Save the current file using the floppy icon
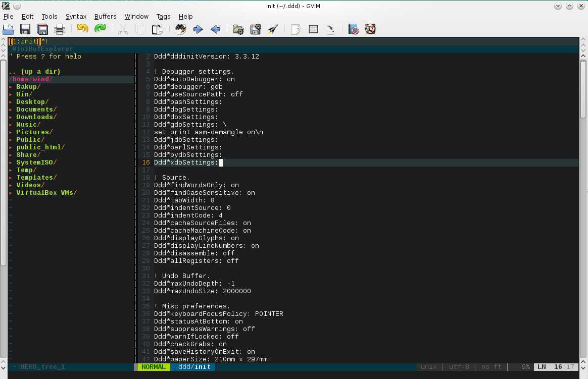The image size is (588, 379). [x=25, y=29]
